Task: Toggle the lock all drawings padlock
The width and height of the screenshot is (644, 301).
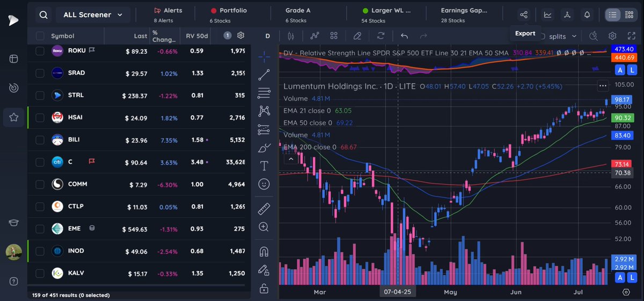Action: coord(264,289)
